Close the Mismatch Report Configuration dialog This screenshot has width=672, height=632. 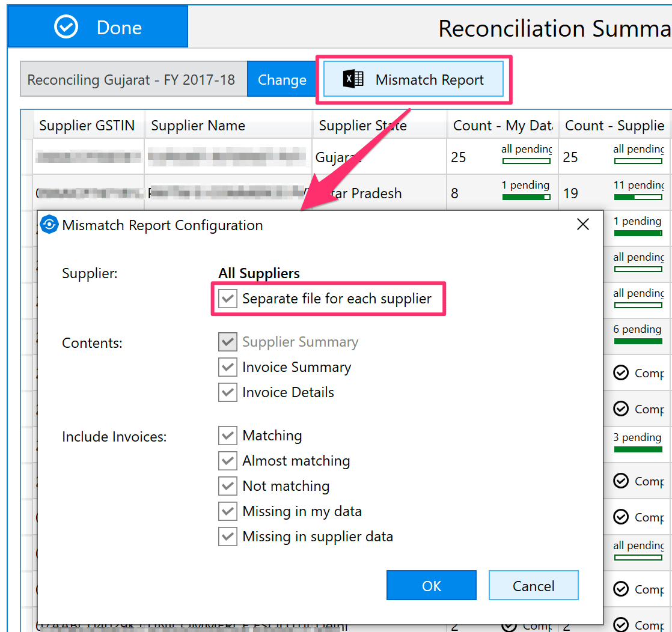(x=582, y=225)
